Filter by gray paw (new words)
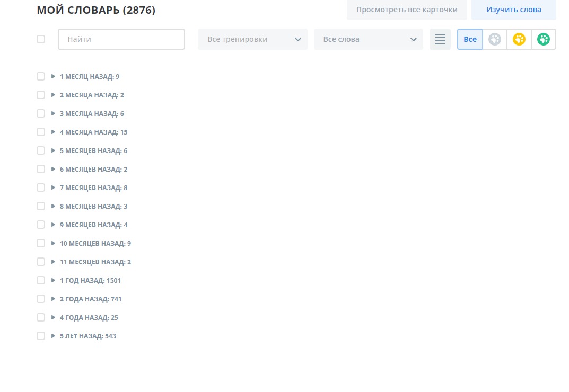 pos(495,39)
